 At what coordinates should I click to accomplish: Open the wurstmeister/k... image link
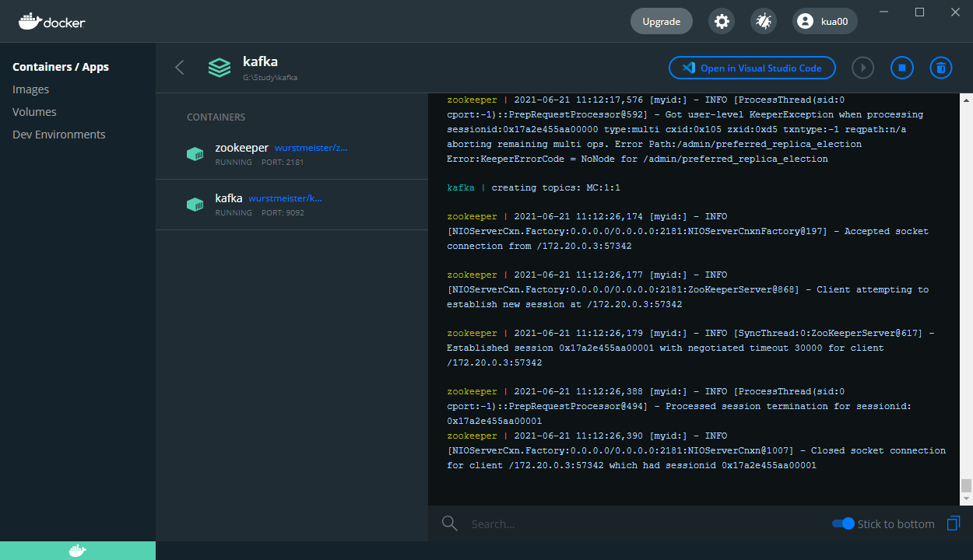click(285, 198)
